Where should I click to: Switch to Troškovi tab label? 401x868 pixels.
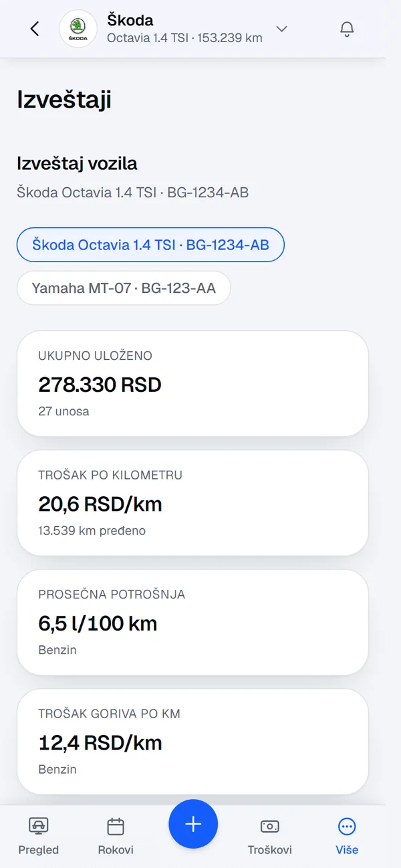[x=270, y=850]
